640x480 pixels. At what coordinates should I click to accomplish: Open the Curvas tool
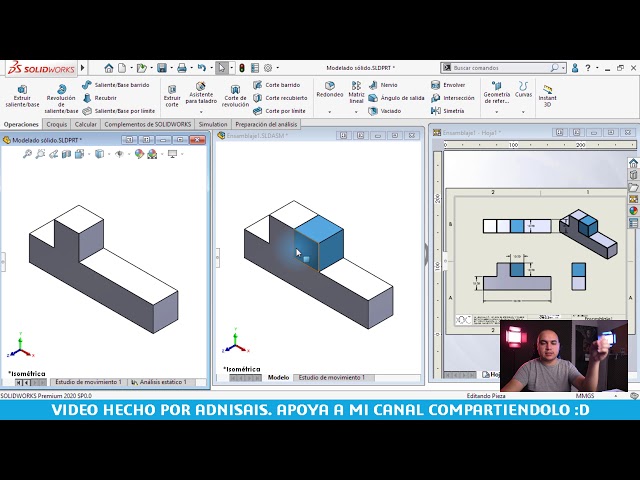(523, 90)
